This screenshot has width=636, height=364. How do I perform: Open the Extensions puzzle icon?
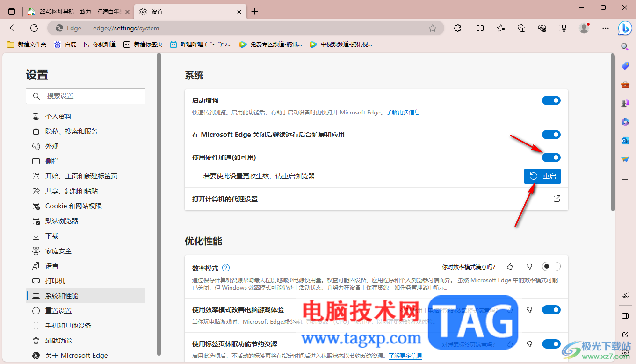[458, 28]
